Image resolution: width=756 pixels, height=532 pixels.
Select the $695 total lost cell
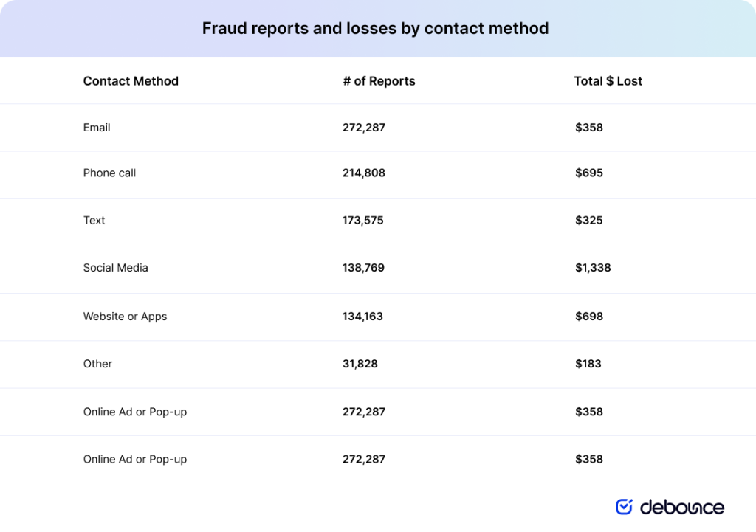tap(589, 173)
